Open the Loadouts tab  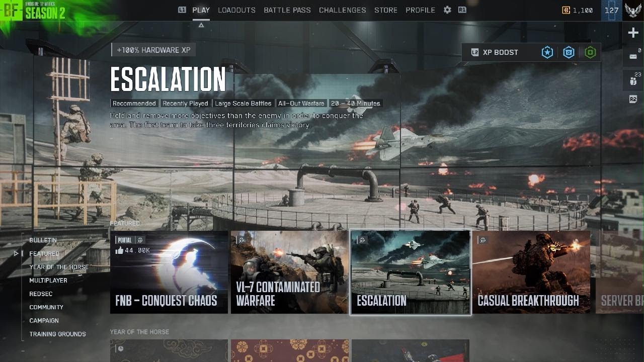click(x=236, y=10)
